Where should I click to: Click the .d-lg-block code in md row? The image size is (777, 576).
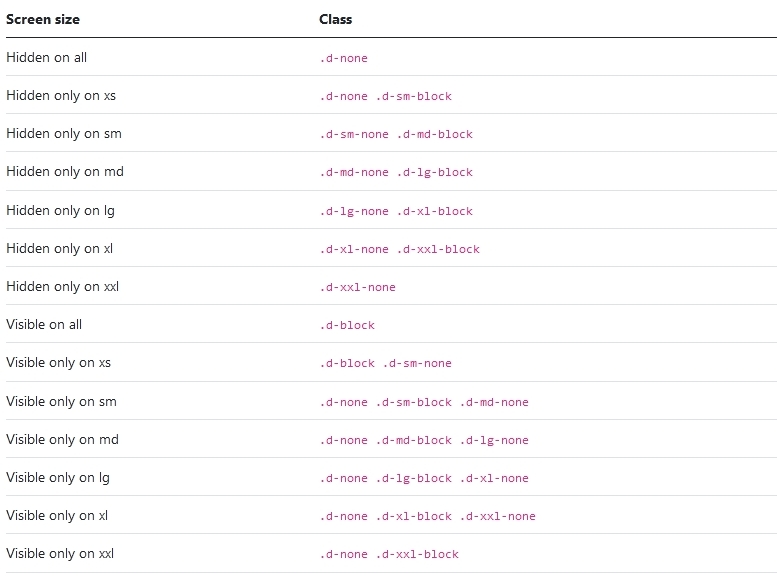(x=435, y=172)
